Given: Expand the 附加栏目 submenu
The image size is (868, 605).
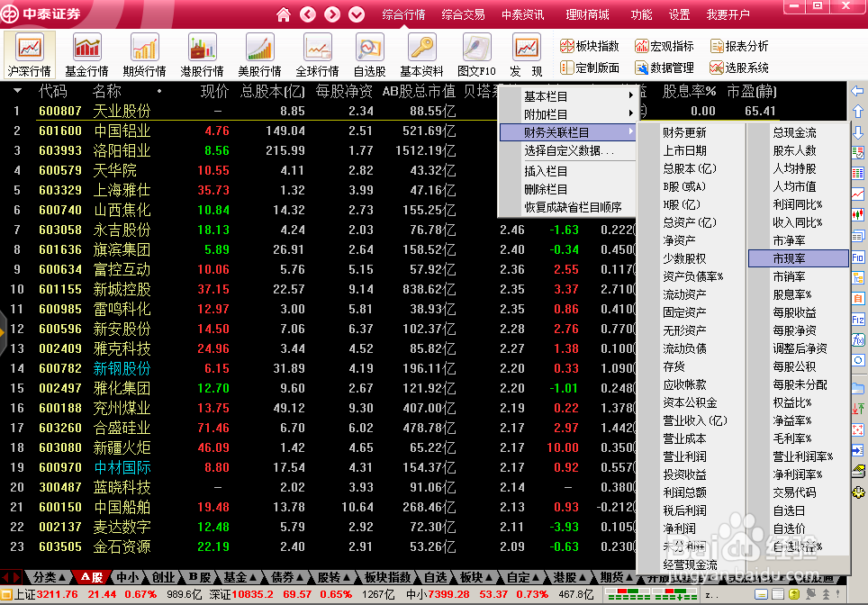Looking at the screenshot, I should pyautogui.click(x=567, y=114).
